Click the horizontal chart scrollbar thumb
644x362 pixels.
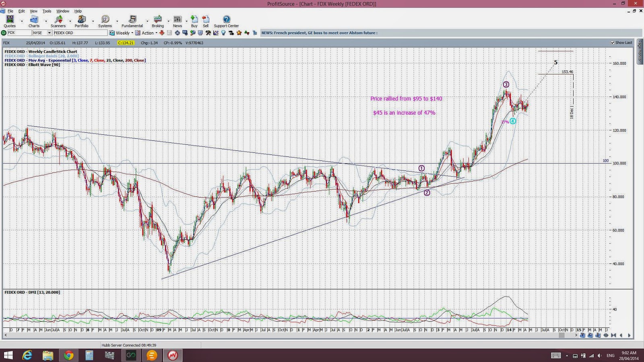(x=561, y=335)
